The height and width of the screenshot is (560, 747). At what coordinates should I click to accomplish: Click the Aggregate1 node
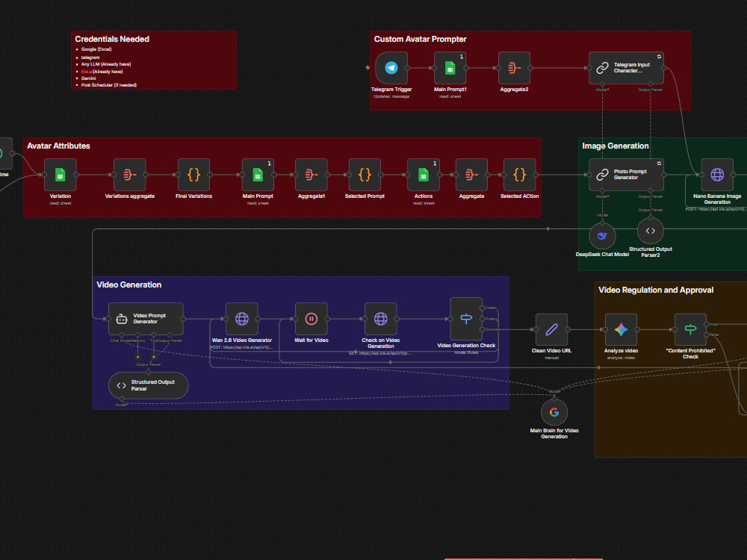tap(311, 175)
